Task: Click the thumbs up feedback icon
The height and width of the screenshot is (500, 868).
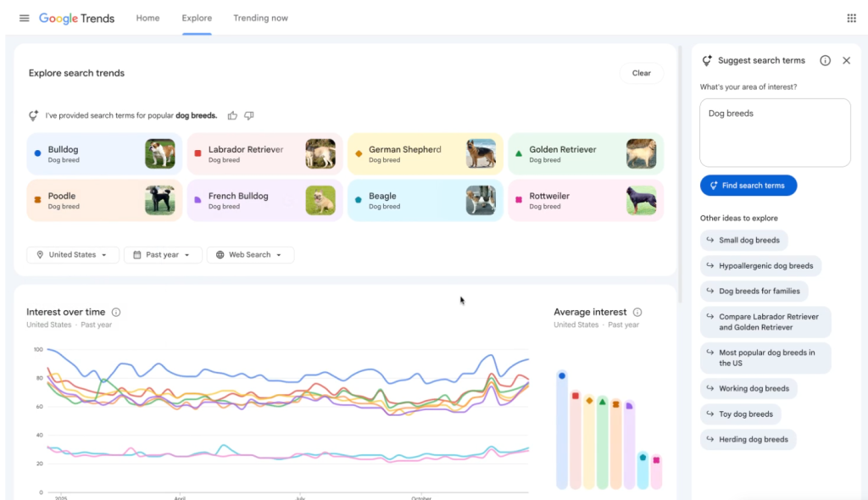Action: (232, 115)
